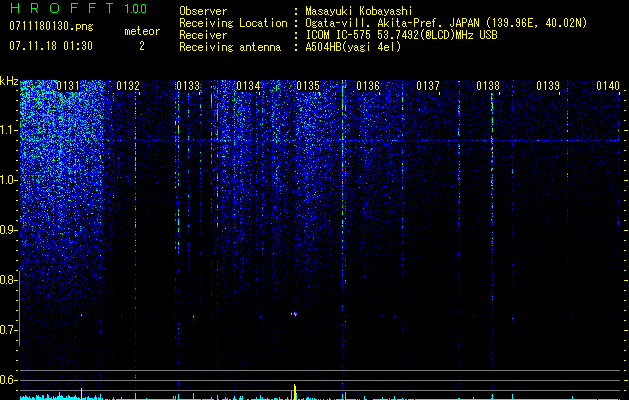Click the Observer field label

(203, 11)
